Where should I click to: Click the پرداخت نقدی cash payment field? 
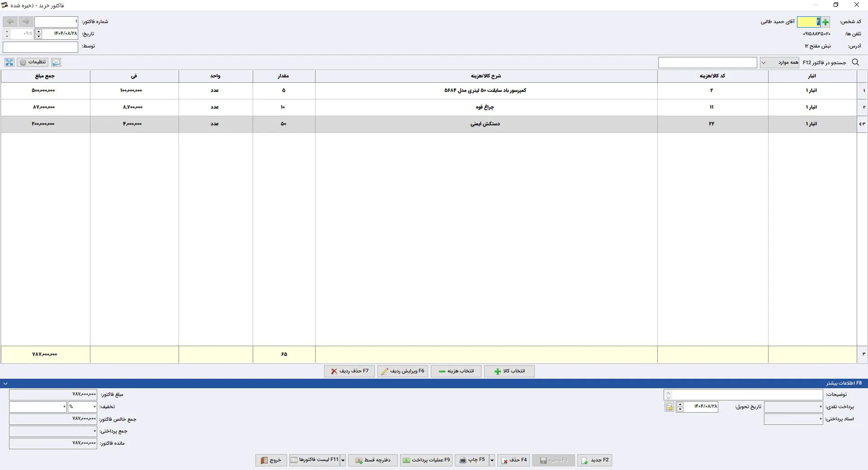793,407
